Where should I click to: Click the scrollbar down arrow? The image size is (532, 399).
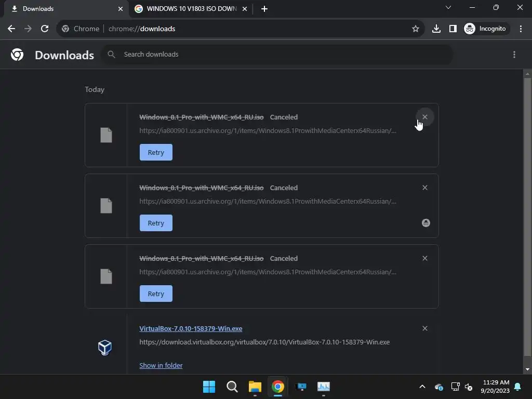tap(527, 369)
